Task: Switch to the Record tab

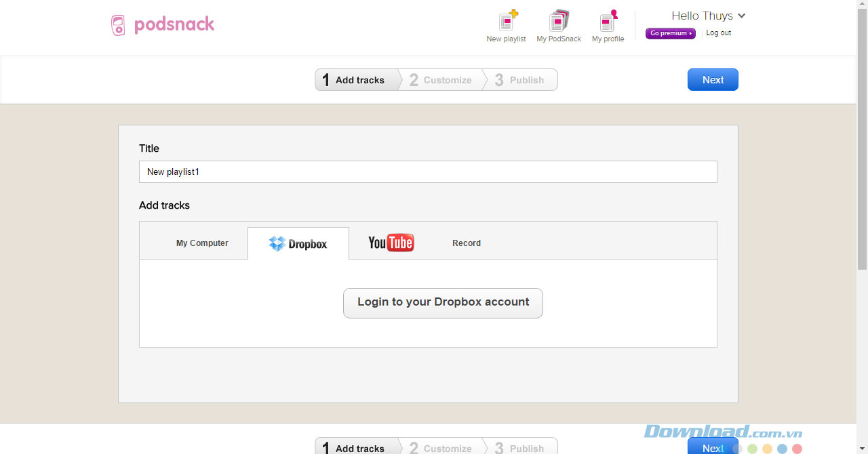Action: (467, 243)
